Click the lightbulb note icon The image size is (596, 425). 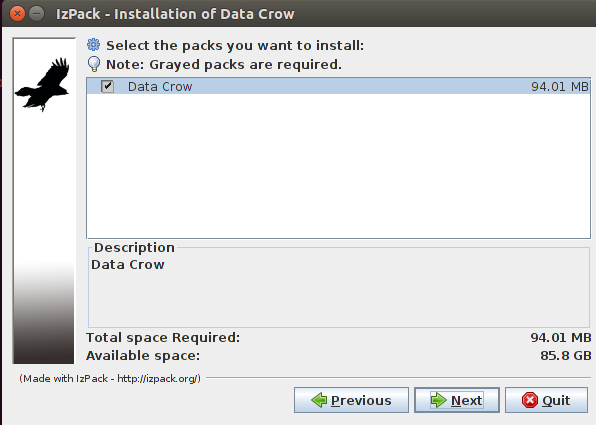[x=94, y=64]
